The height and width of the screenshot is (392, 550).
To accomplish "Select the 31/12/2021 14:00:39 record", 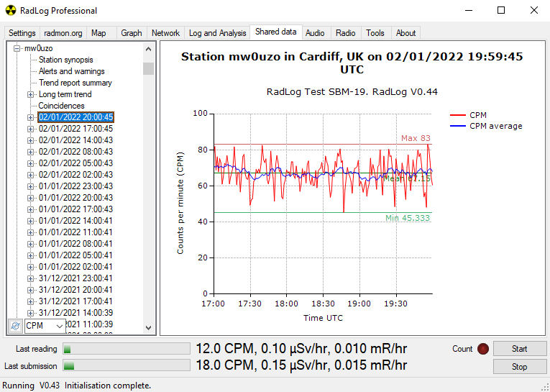I will (75, 313).
